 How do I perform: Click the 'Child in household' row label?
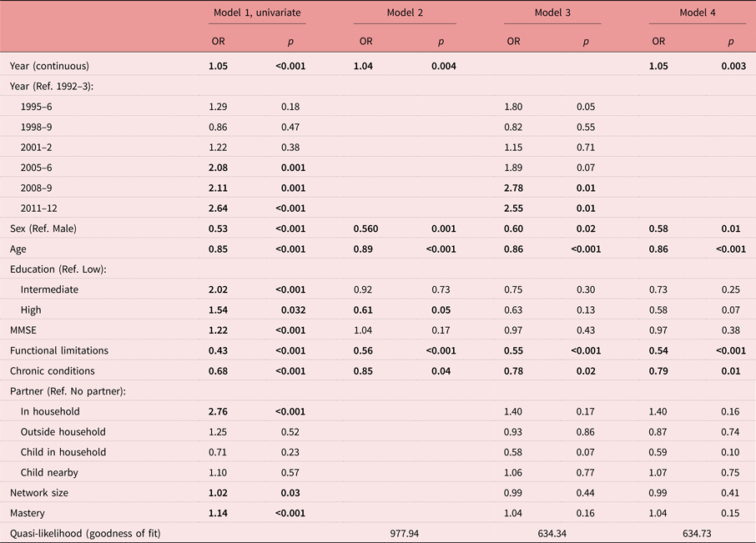point(63,452)
